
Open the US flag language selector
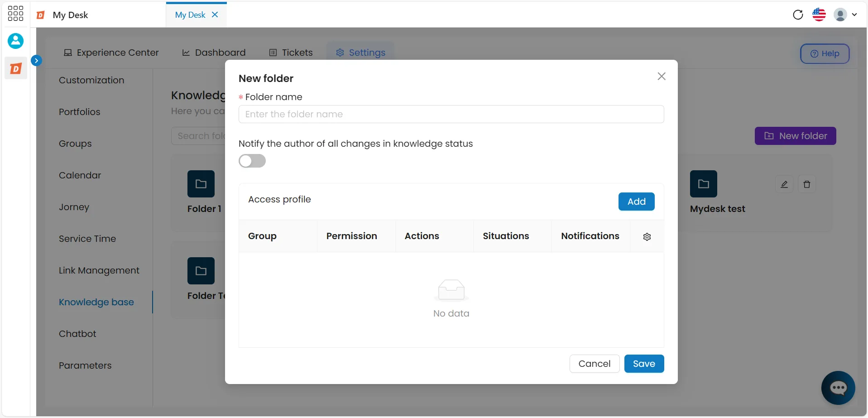[x=819, y=14]
